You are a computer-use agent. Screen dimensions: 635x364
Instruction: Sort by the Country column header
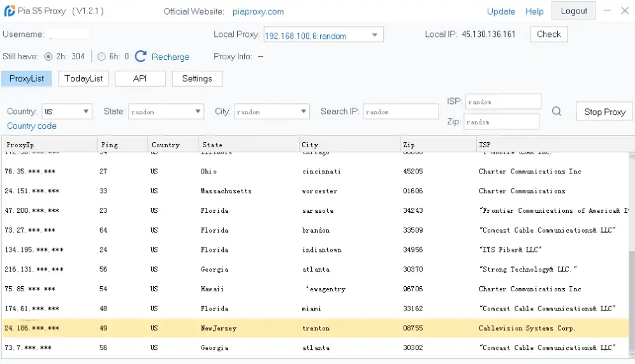(x=173, y=145)
